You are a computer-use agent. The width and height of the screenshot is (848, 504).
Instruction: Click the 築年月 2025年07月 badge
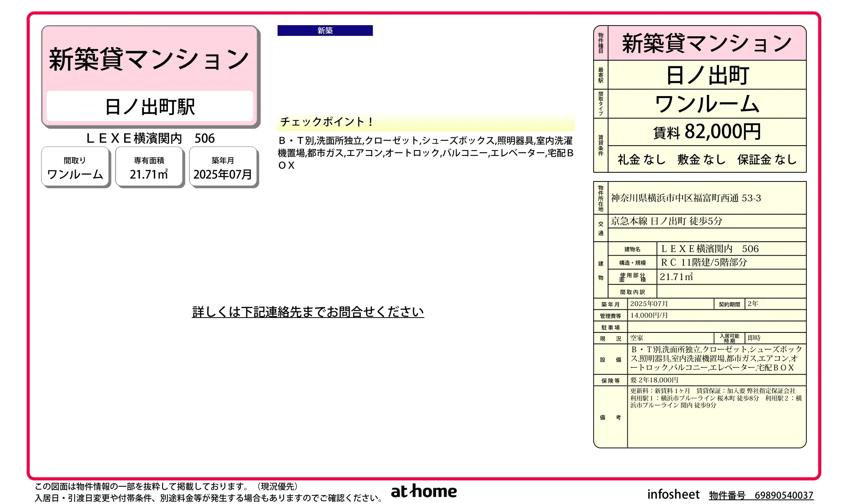(224, 167)
